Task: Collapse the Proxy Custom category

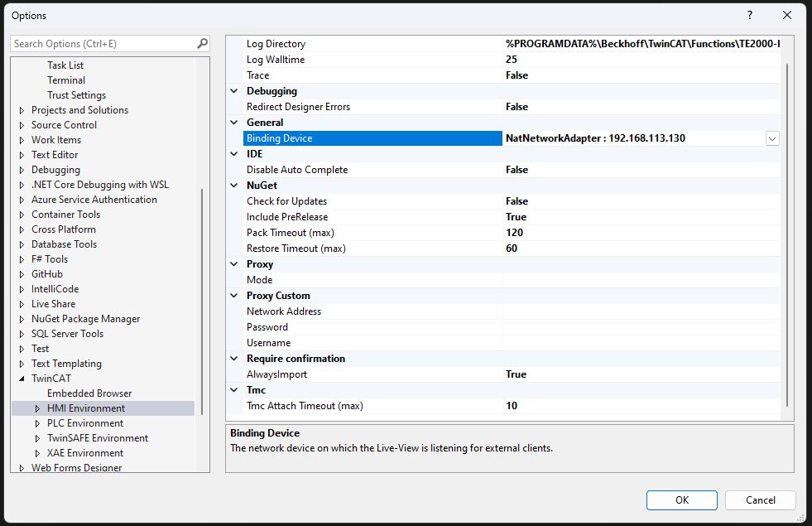Action: click(x=234, y=296)
